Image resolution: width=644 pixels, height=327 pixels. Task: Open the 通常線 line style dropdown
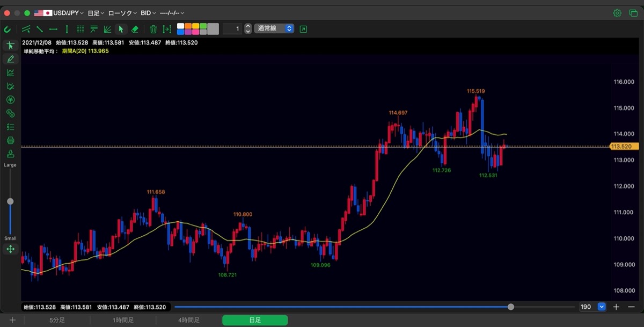tap(274, 28)
